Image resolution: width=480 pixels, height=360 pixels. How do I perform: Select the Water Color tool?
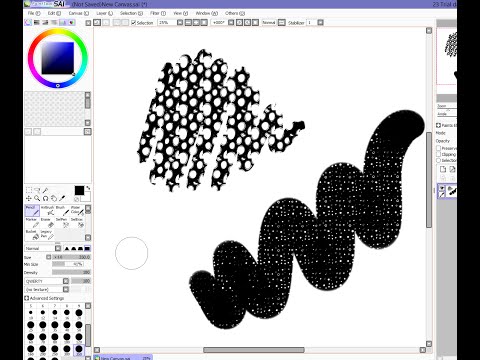click(x=77, y=211)
